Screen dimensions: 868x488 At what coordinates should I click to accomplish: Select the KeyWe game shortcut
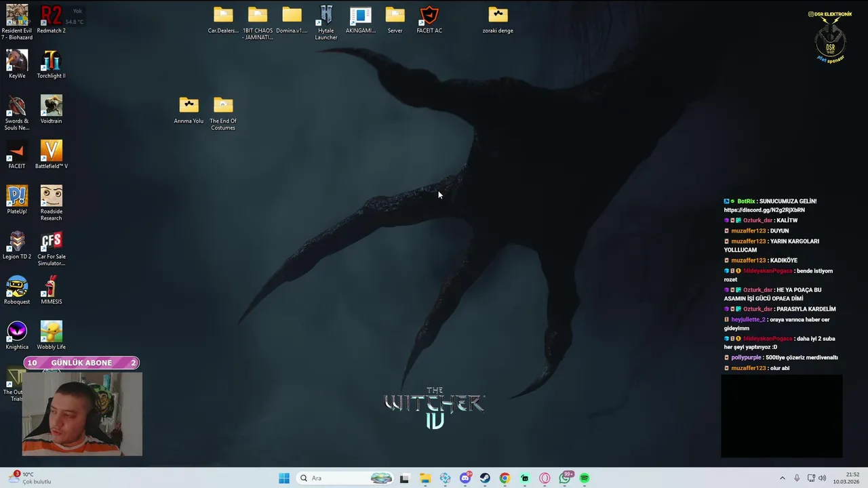point(17,64)
